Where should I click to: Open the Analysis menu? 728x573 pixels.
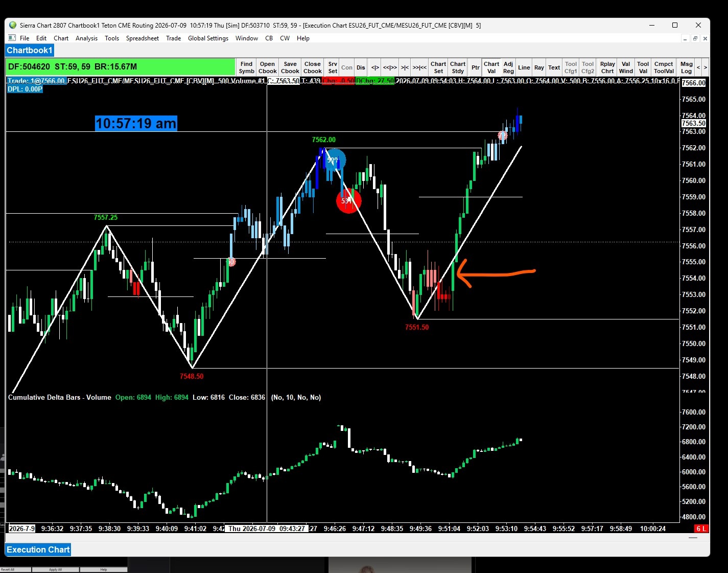86,38
